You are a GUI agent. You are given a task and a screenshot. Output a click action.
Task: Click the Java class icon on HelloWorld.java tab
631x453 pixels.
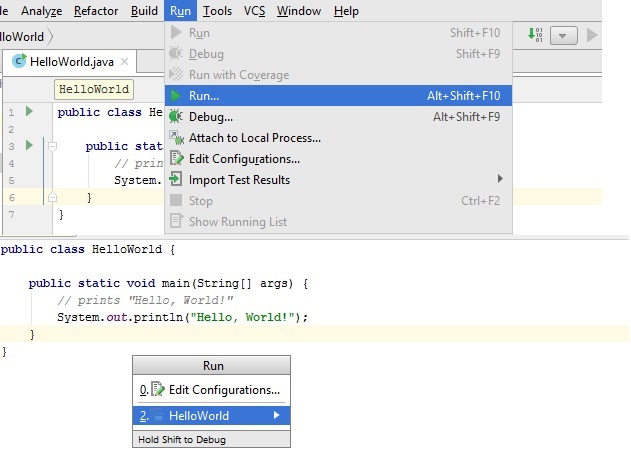click(19, 61)
